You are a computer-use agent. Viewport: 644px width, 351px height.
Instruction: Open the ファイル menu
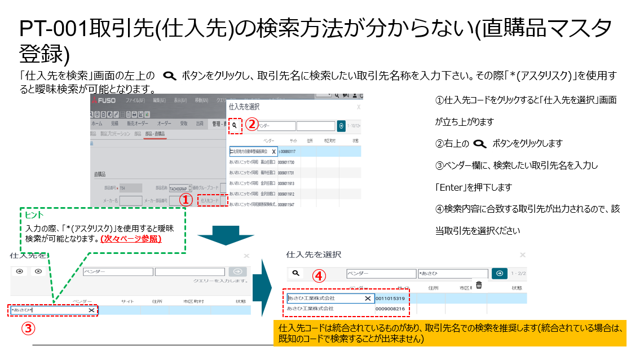135,100
